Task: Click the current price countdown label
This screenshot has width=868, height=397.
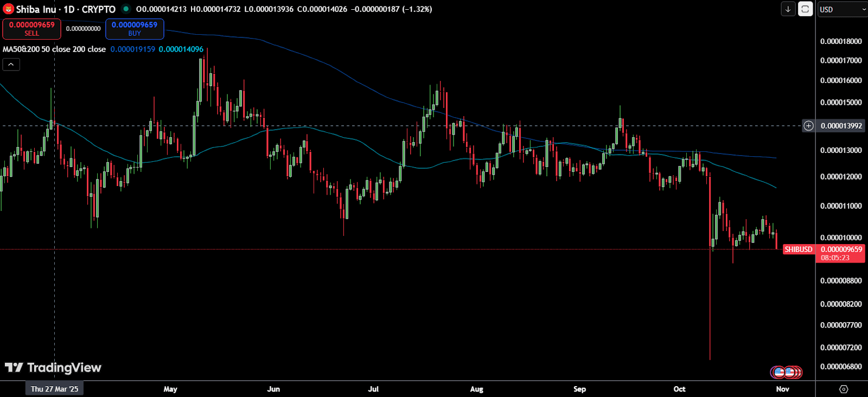Action: point(835,258)
